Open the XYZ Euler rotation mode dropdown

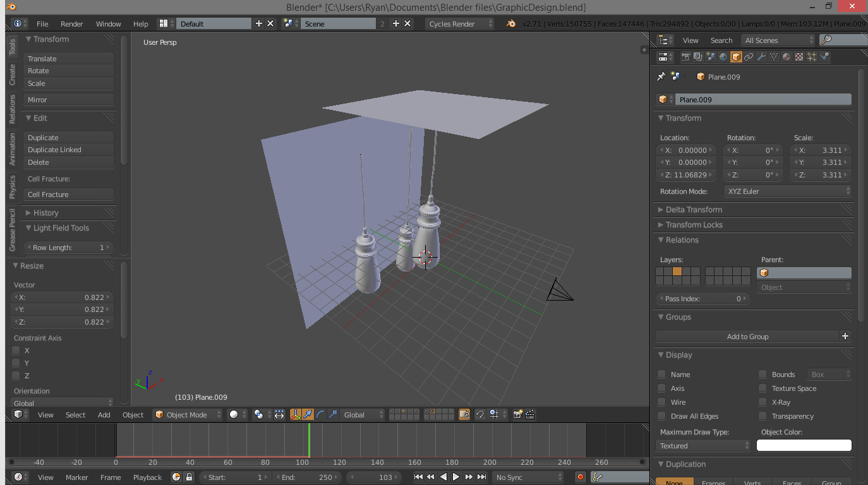787,191
